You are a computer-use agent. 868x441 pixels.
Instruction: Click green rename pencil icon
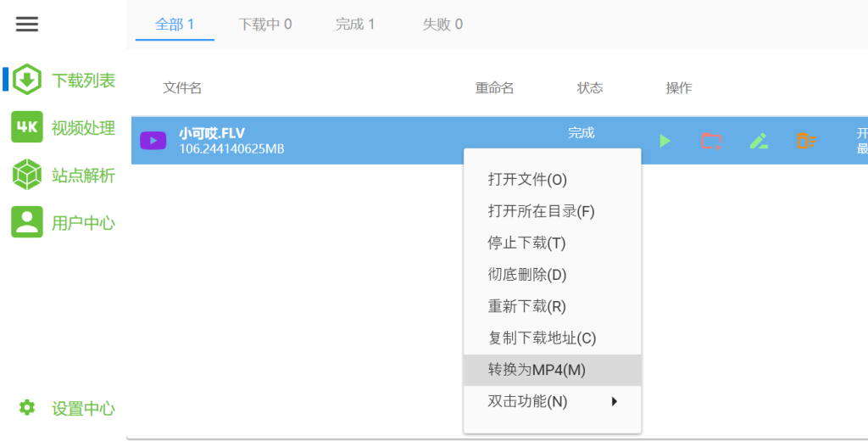point(759,141)
